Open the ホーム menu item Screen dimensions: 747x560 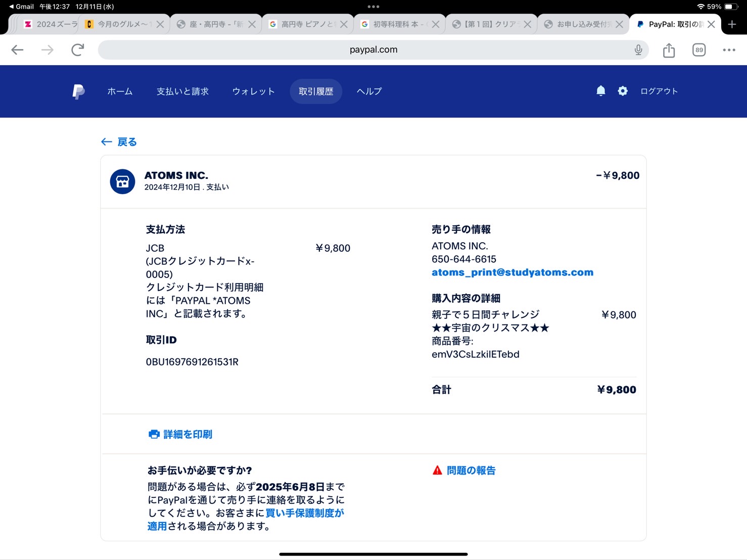point(120,91)
